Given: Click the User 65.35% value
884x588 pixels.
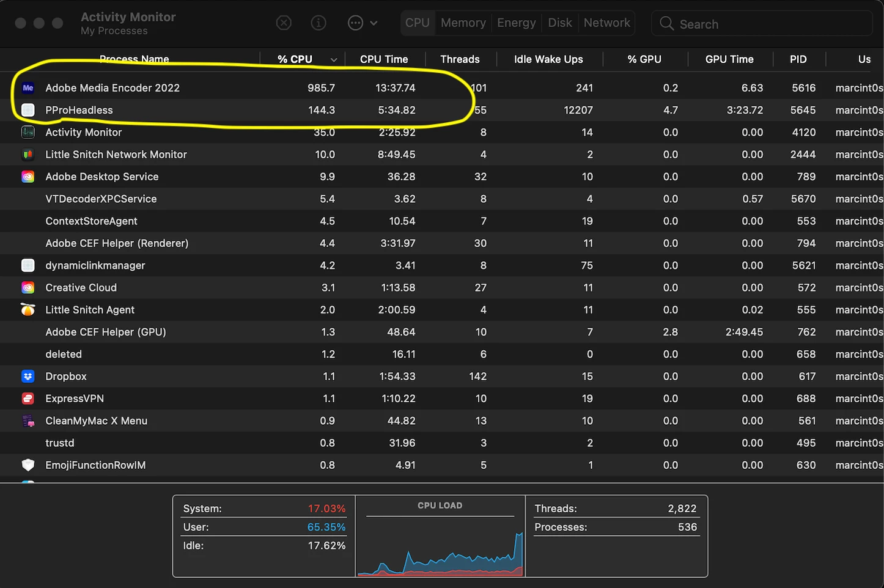Looking at the screenshot, I should (326, 527).
